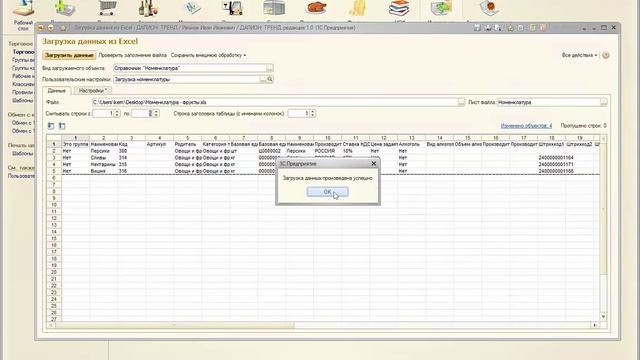The height and width of the screenshot is (360, 640).
Task: Click the right arrow of horizontal scrollbar
Action: pos(595,325)
